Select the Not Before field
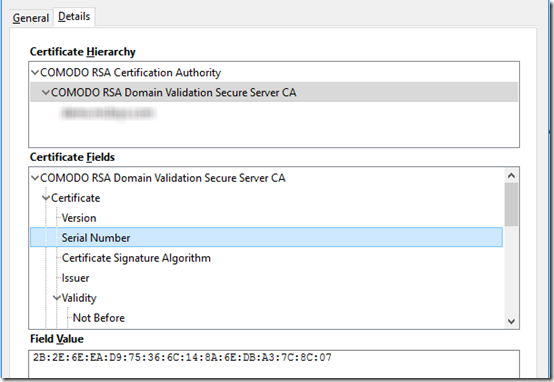Viewport: 554px width, 382px height. pyautogui.click(x=99, y=318)
